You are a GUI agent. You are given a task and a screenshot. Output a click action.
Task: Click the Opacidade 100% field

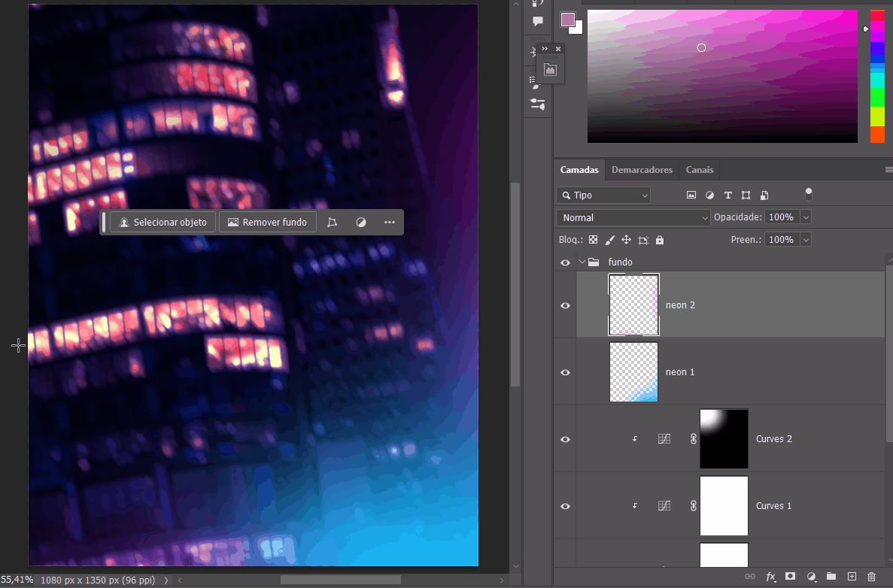(x=782, y=217)
